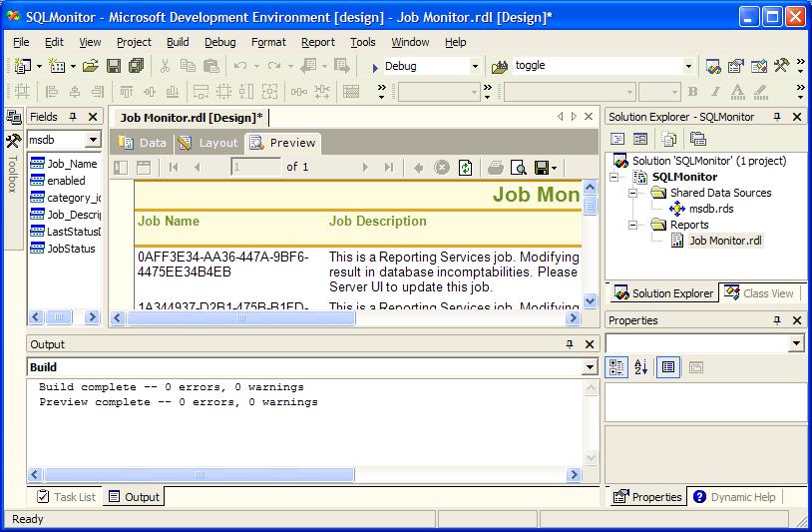Click the Copy icon in toolbar
The width and height of the screenshot is (812, 532).
pos(188,66)
